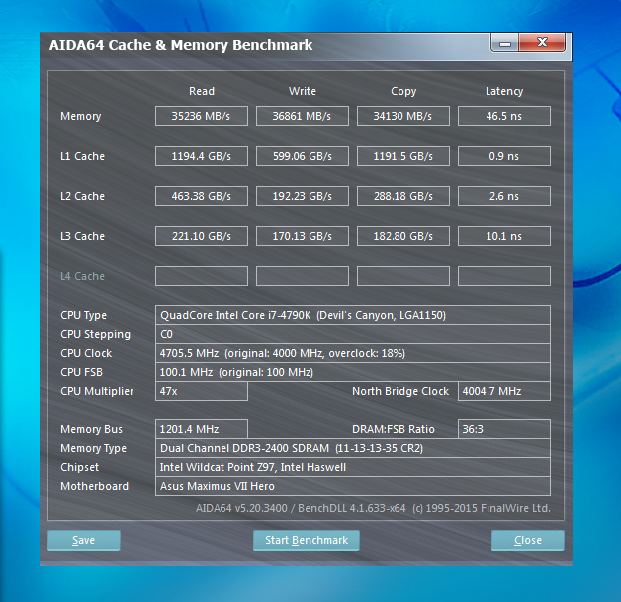
Task: Select the Memory Copy value 34130 MB/s
Action: pyautogui.click(x=403, y=116)
